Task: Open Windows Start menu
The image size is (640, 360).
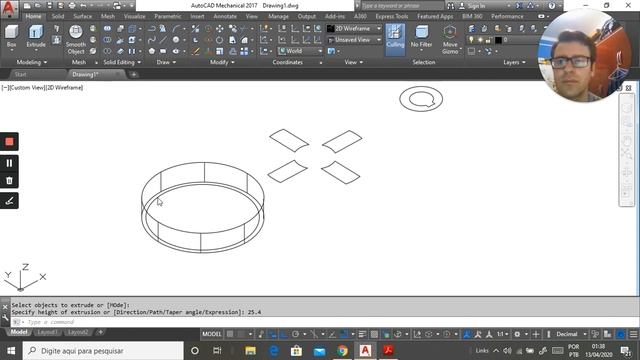Action: (11, 351)
